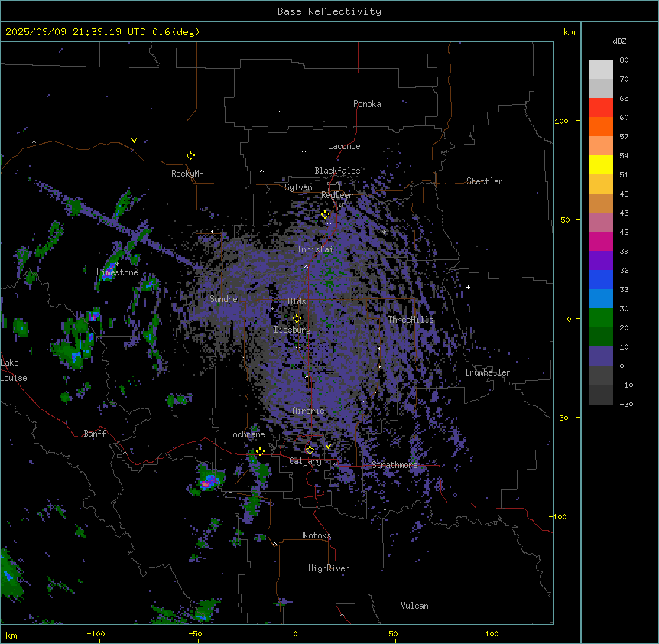Select the Innisfail label
659x644 pixels.
click(x=317, y=249)
